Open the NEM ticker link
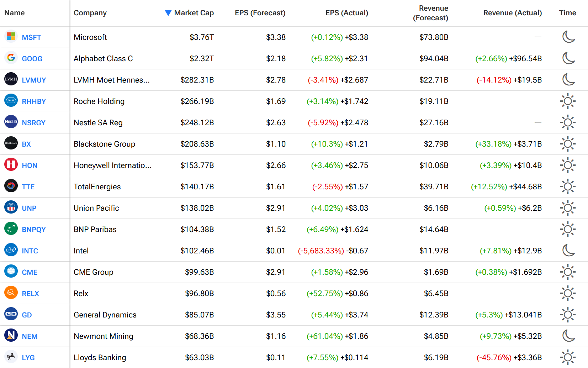Viewport: 588px width, 368px height. pyautogui.click(x=30, y=336)
